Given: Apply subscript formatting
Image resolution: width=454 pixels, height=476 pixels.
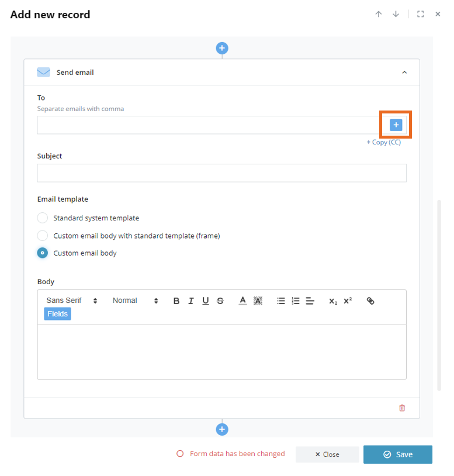Looking at the screenshot, I should click(333, 301).
